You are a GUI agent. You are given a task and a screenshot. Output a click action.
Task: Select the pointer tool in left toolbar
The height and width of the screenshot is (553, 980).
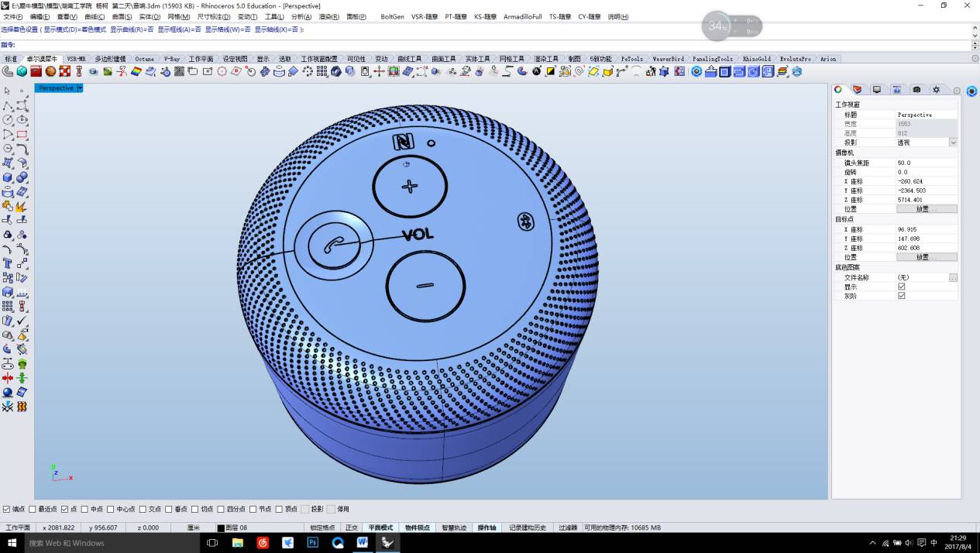(8, 91)
